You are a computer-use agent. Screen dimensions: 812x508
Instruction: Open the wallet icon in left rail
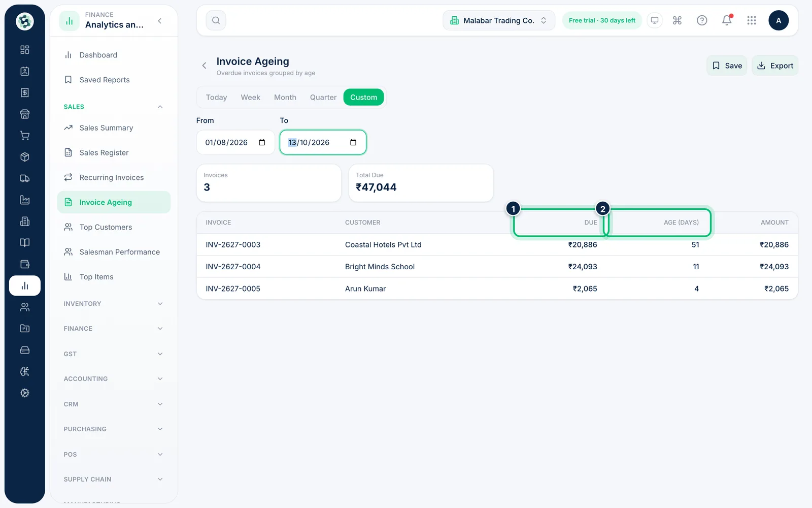(x=24, y=264)
